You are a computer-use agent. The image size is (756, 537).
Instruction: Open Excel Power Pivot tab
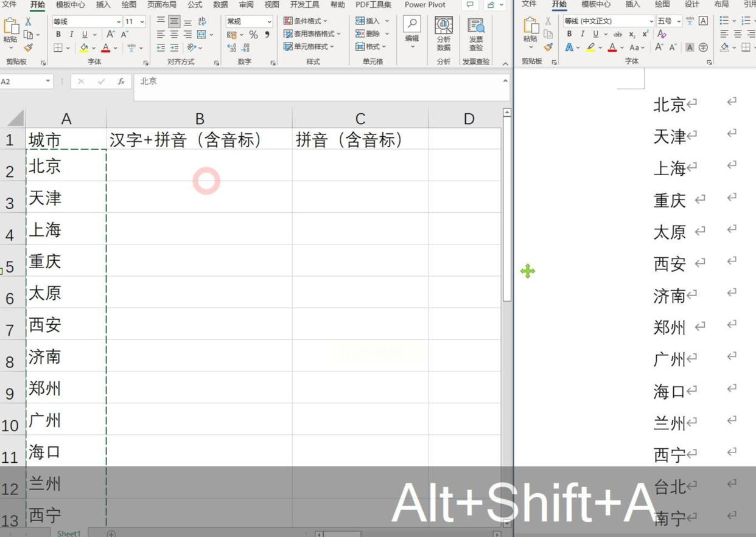[425, 5]
